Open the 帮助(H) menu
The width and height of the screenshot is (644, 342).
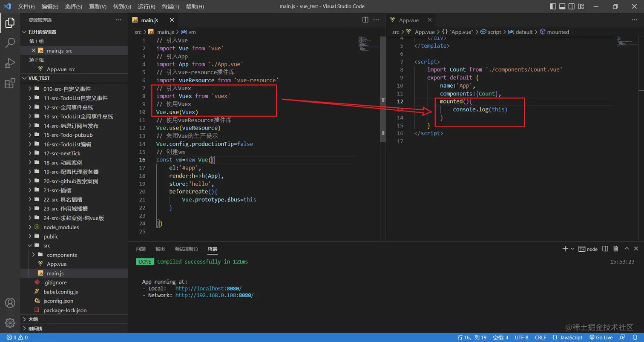(x=195, y=6)
